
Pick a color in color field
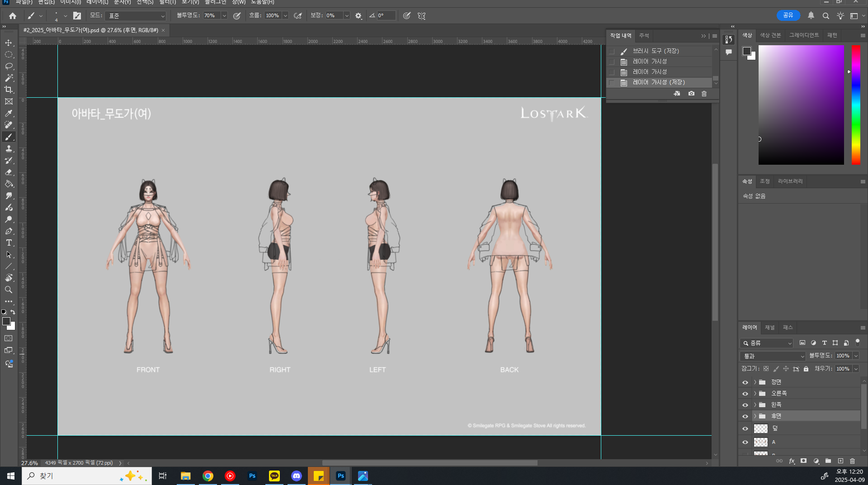(801, 105)
